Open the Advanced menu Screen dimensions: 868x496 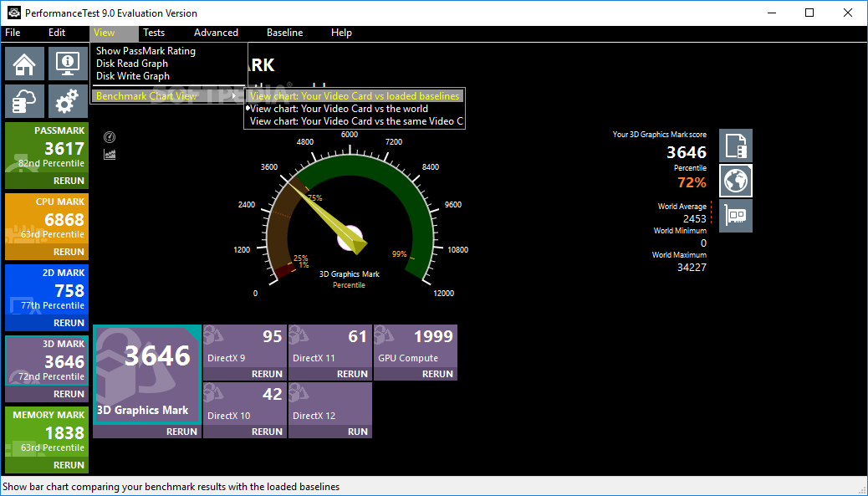click(x=216, y=33)
